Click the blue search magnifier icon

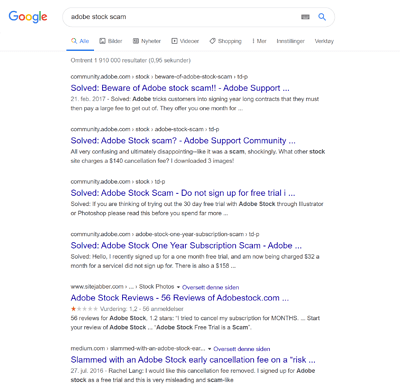click(322, 17)
